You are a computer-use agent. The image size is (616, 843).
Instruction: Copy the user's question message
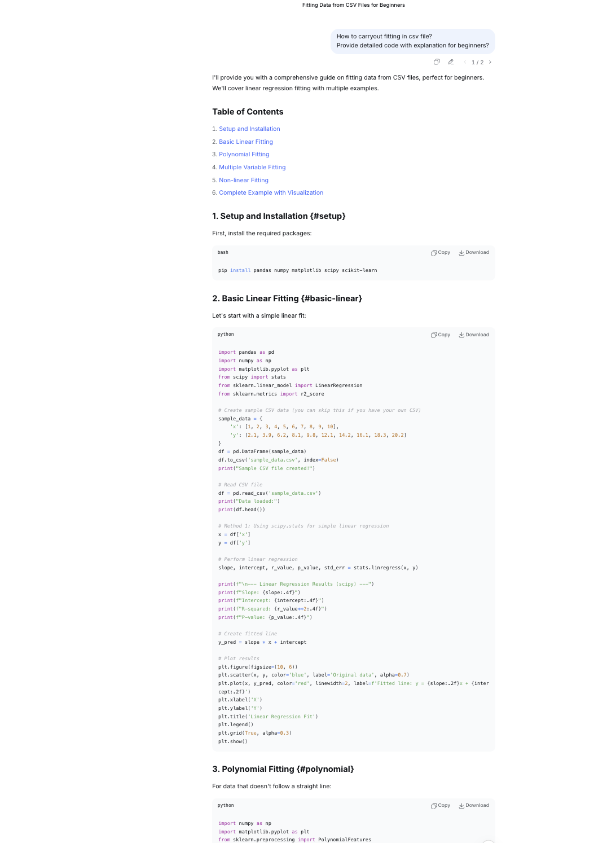point(437,62)
